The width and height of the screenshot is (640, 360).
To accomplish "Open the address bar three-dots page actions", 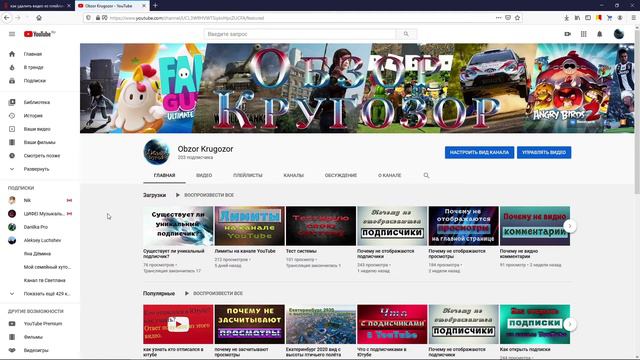I will pos(498,18).
